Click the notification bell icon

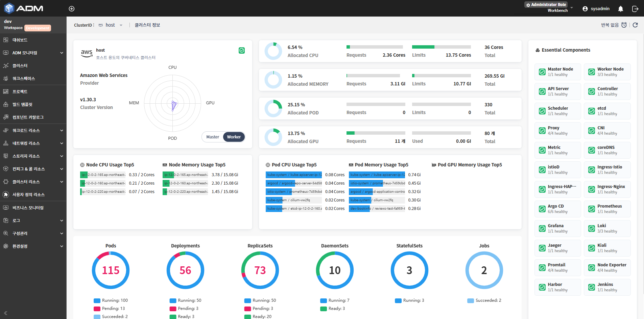click(x=621, y=9)
